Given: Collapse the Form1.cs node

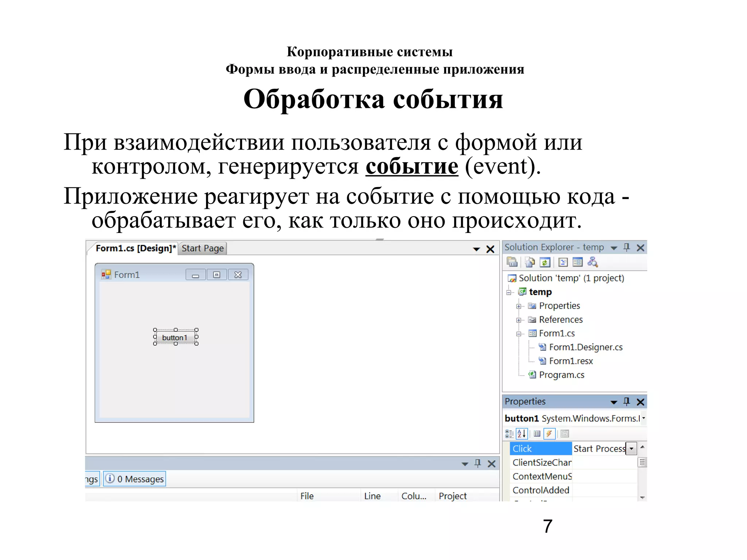Looking at the screenshot, I should [x=519, y=334].
